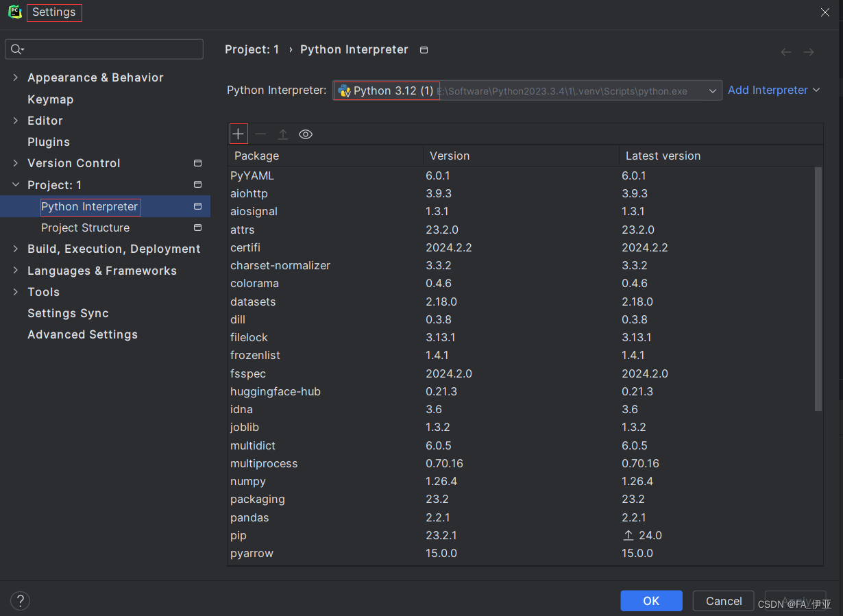The width and height of the screenshot is (843, 616).
Task: Click the back navigation arrow
Action: click(x=786, y=52)
